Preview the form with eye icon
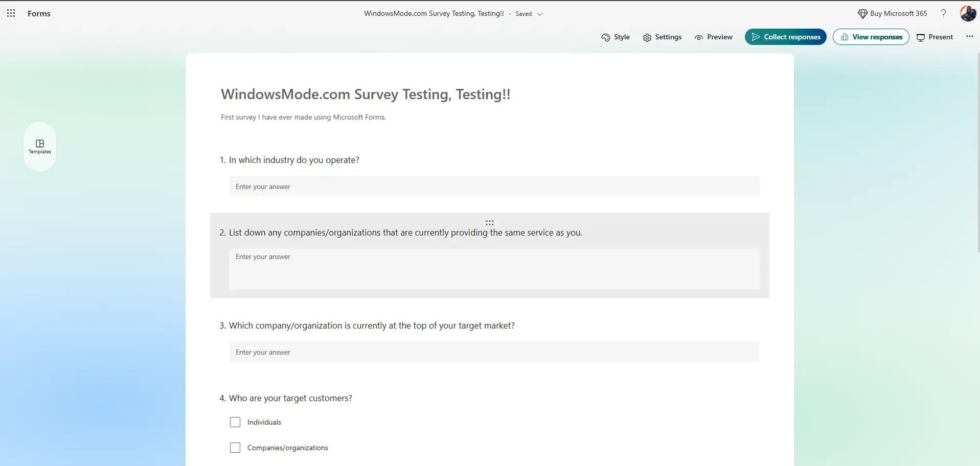980x466 pixels. point(699,37)
